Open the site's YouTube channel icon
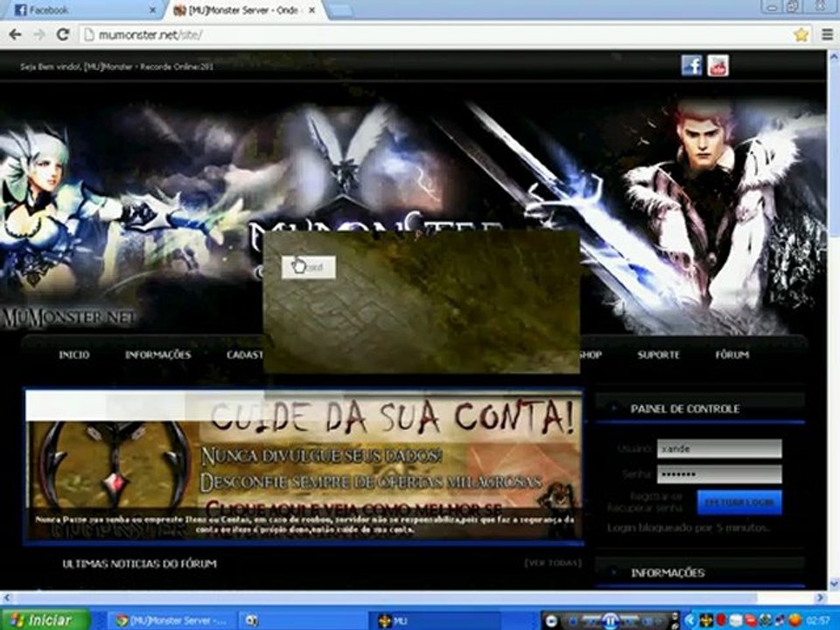This screenshot has width=840, height=630. pos(717,66)
